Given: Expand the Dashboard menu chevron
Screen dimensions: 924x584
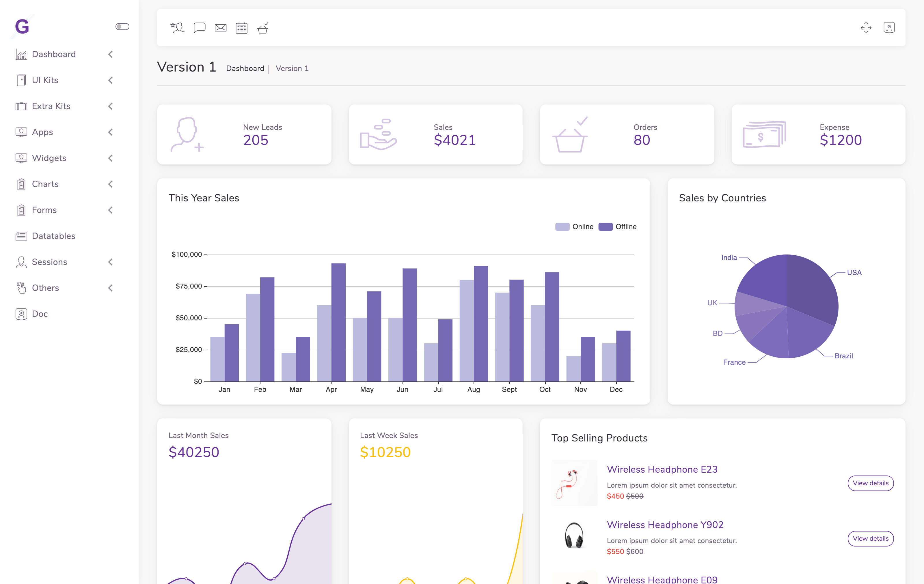Looking at the screenshot, I should 111,54.
